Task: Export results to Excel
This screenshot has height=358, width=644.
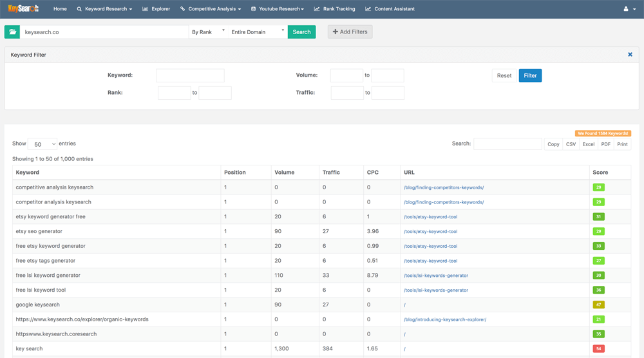Action: (588, 144)
